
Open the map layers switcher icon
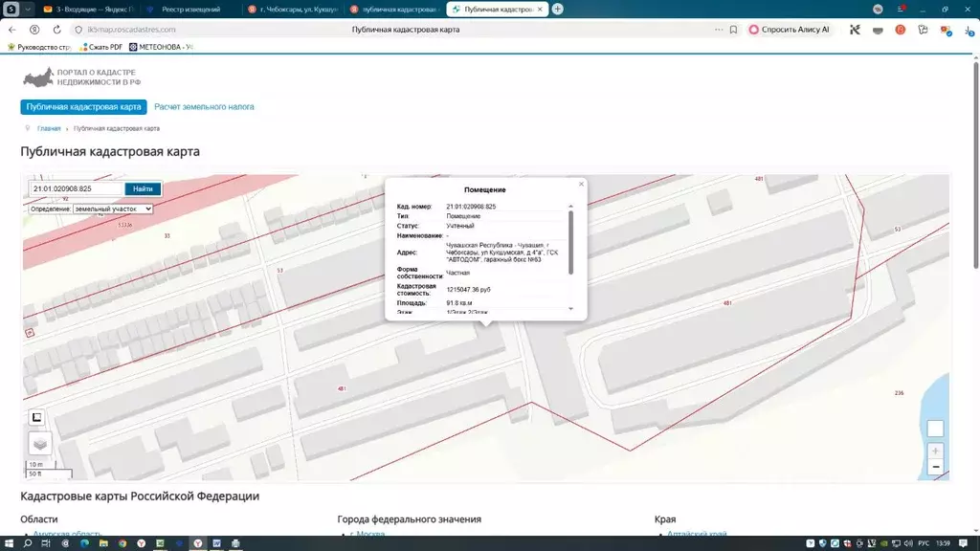click(x=40, y=444)
